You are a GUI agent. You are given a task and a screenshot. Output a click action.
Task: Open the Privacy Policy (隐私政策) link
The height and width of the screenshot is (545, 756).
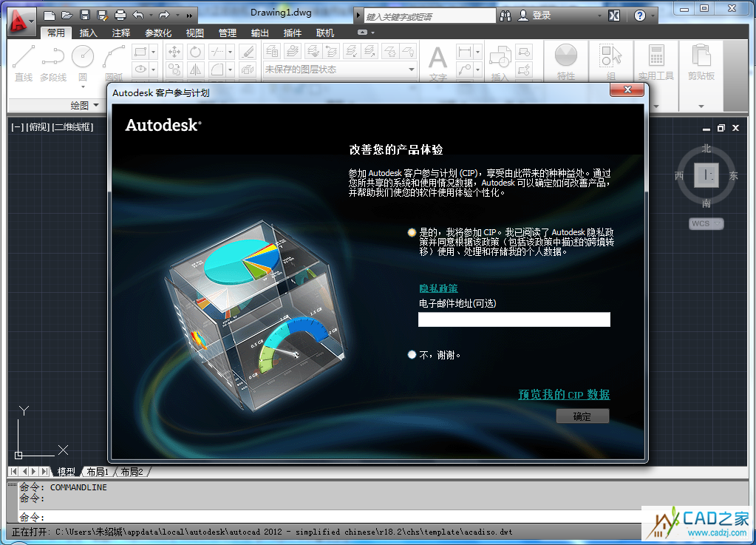pos(438,288)
